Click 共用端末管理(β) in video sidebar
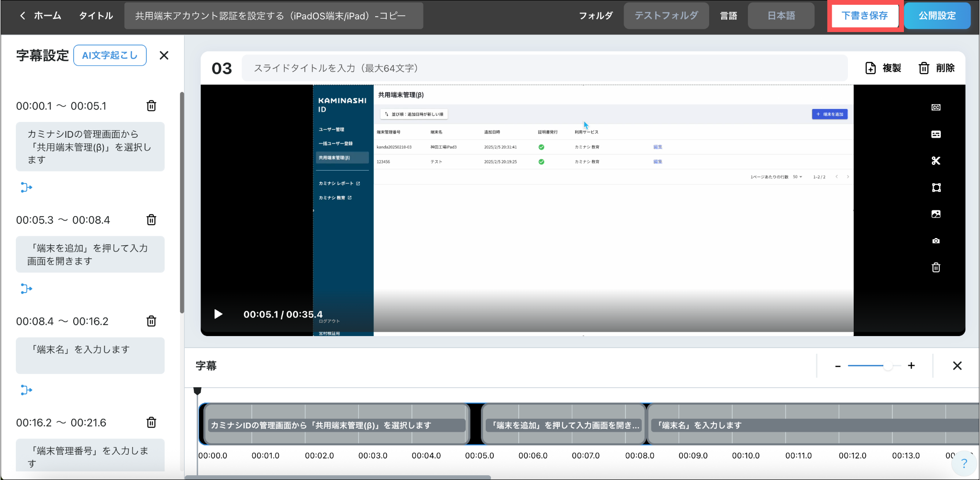 (342, 158)
